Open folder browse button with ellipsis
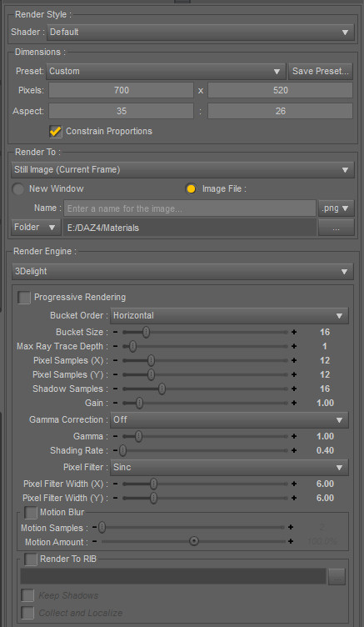The height and width of the screenshot is (627, 364). (336, 228)
